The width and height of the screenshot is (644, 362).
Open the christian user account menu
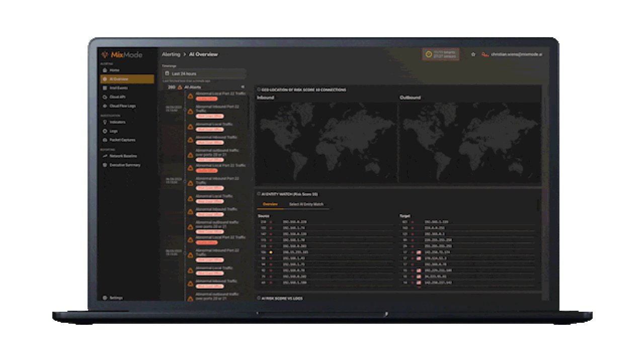tap(516, 54)
